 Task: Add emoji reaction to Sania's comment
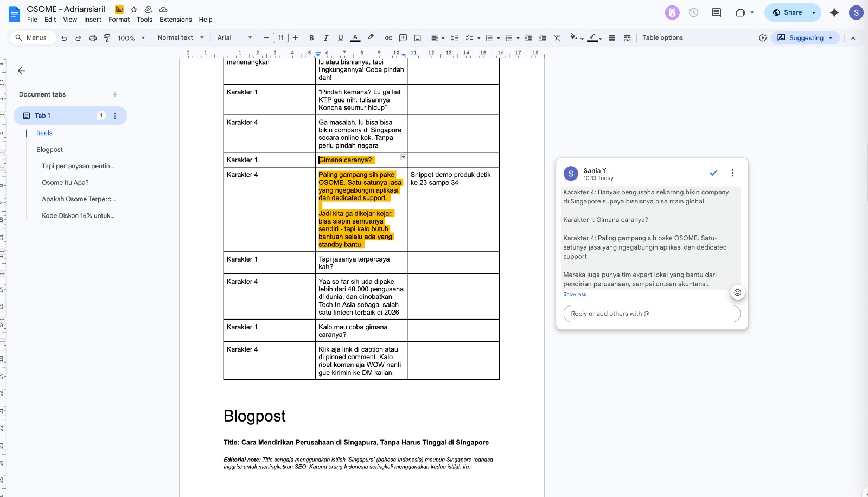(x=737, y=292)
